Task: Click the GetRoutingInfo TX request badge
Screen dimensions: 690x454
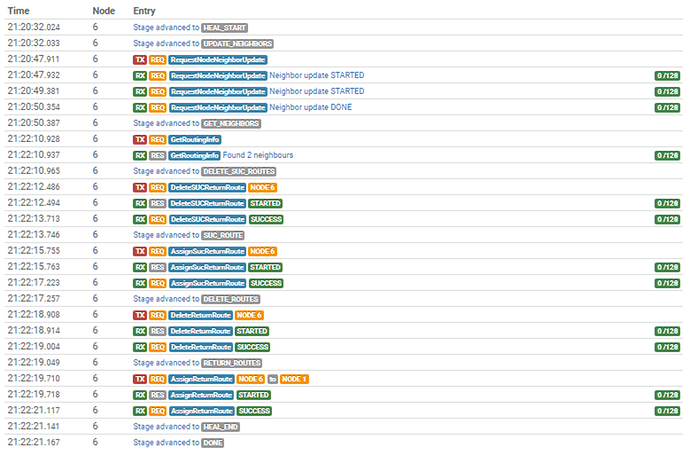Action: 195,139
